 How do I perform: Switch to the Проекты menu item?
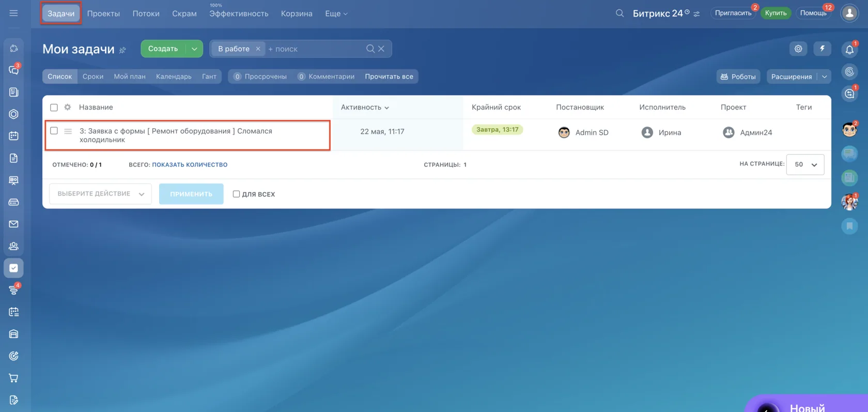coord(103,13)
